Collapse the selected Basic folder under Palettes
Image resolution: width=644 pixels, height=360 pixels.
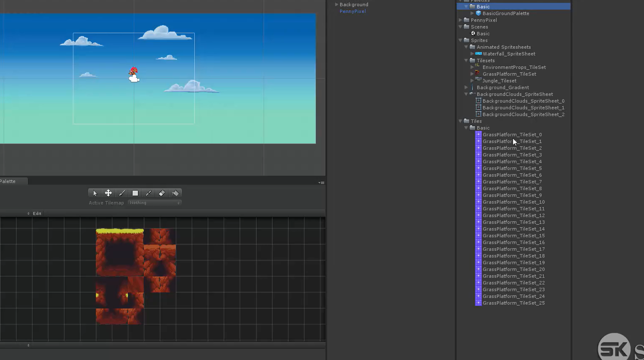point(466,7)
